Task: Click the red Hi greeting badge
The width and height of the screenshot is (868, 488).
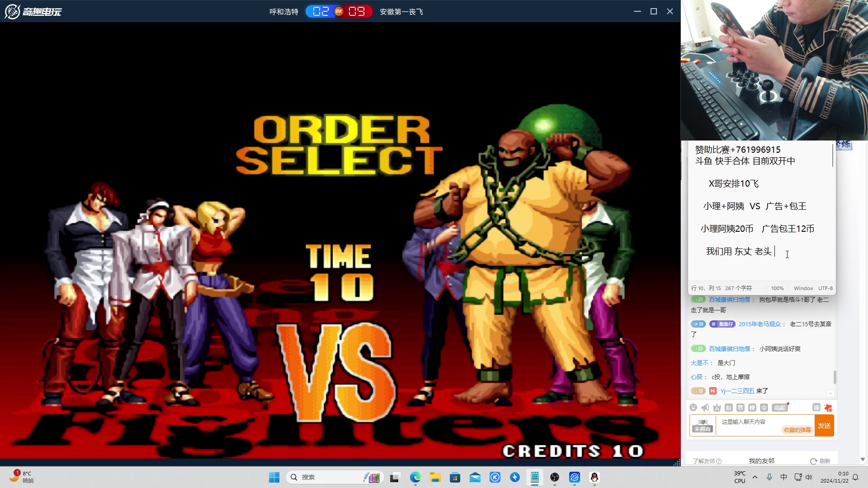Action: [x=713, y=391]
